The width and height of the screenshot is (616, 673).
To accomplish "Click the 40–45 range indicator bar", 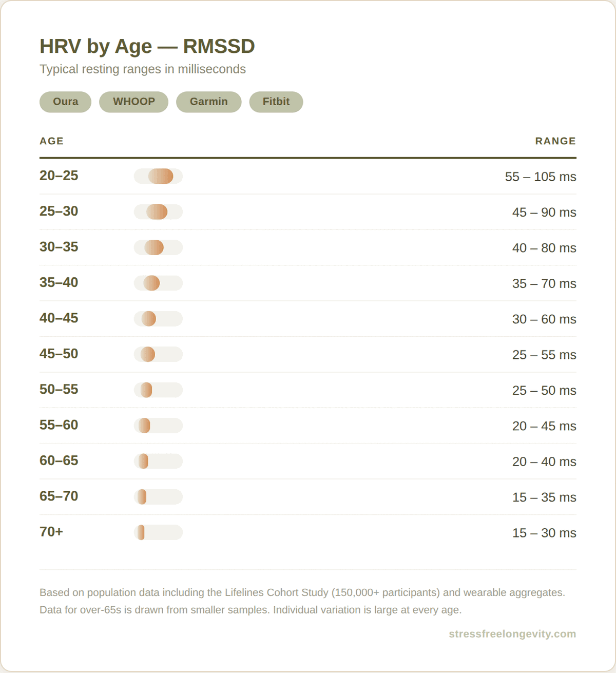I will point(157,318).
